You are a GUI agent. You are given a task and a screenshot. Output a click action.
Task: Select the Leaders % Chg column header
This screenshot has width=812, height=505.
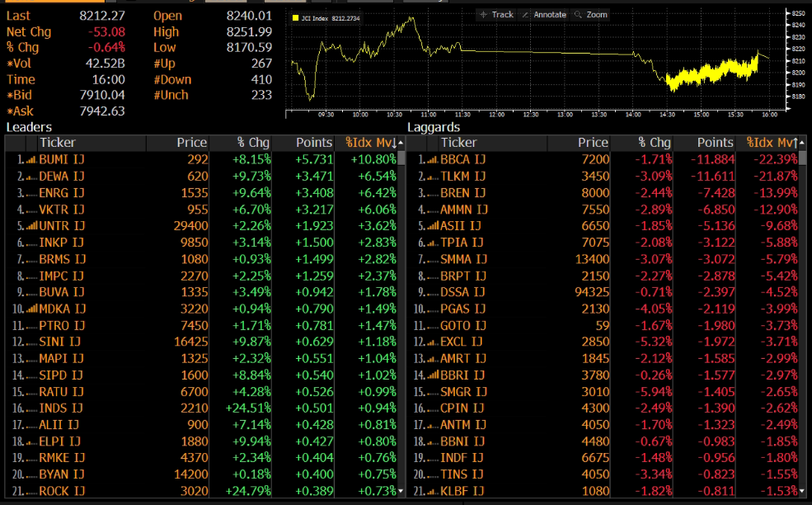[253, 143]
